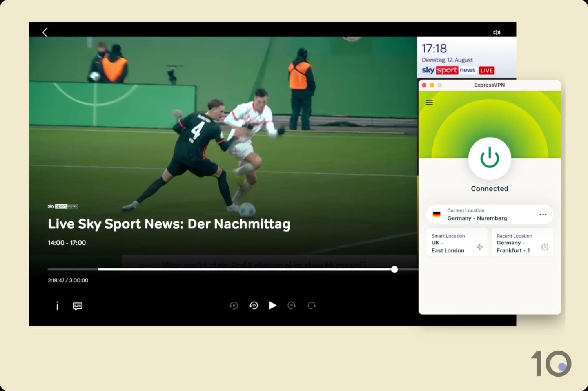Rewind 10 seconds

[x=254, y=305]
